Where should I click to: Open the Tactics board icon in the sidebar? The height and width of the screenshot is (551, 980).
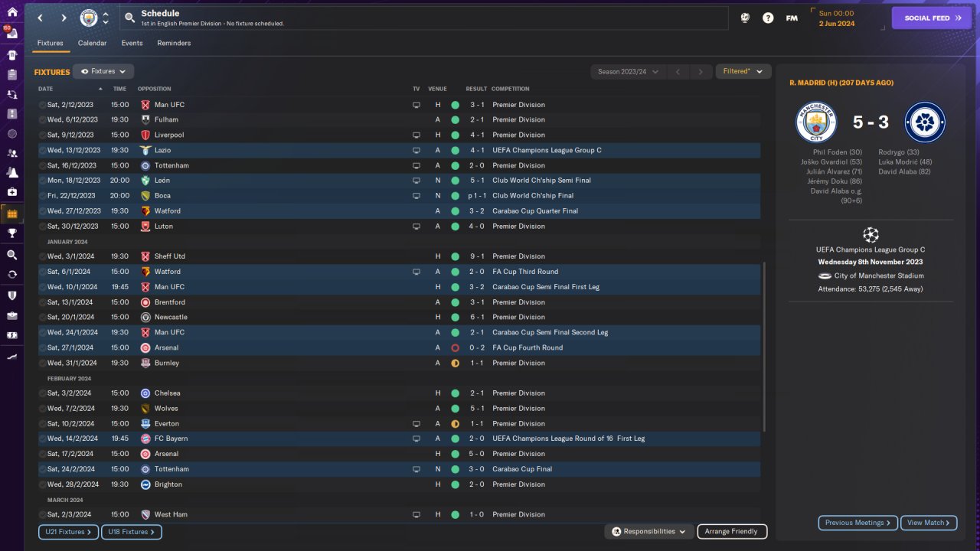point(11,114)
